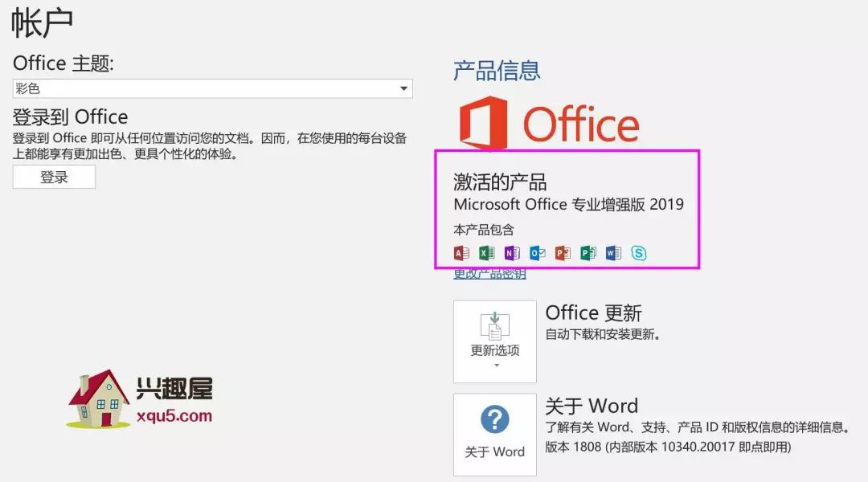The image size is (868, 482).
Task: Click the large 关于 Word heading text
Action: (x=592, y=406)
